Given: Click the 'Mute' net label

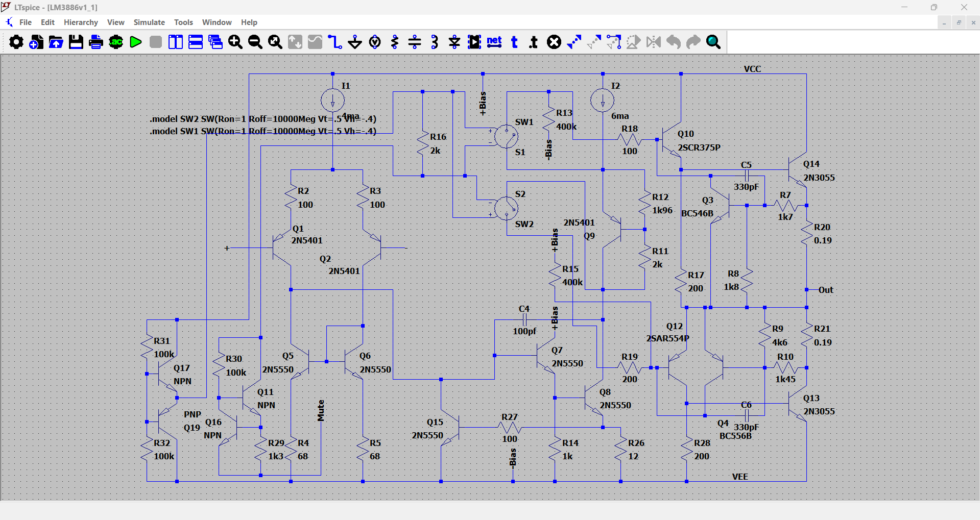Looking at the screenshot, I should tap(321, 410).
